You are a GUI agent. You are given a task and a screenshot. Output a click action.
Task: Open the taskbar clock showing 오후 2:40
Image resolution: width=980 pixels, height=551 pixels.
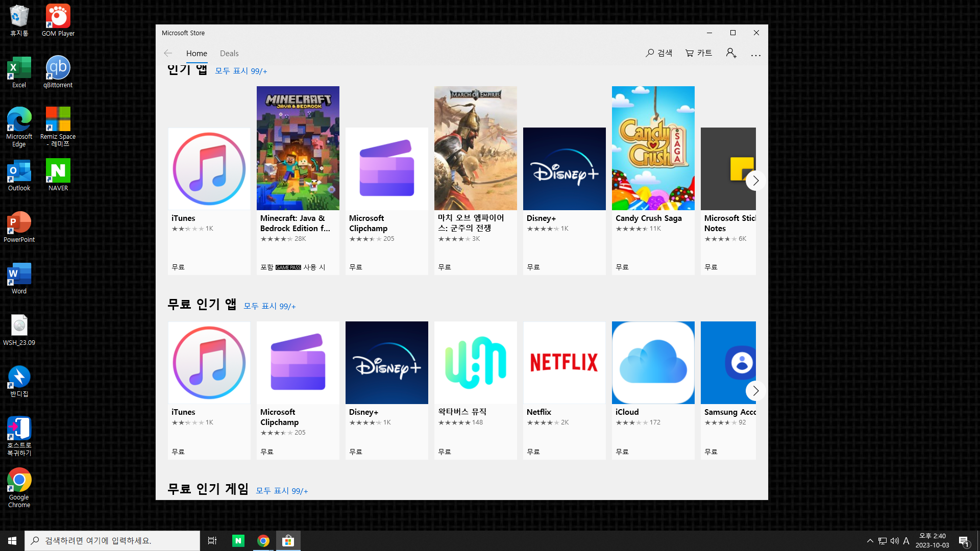(933, 541)
